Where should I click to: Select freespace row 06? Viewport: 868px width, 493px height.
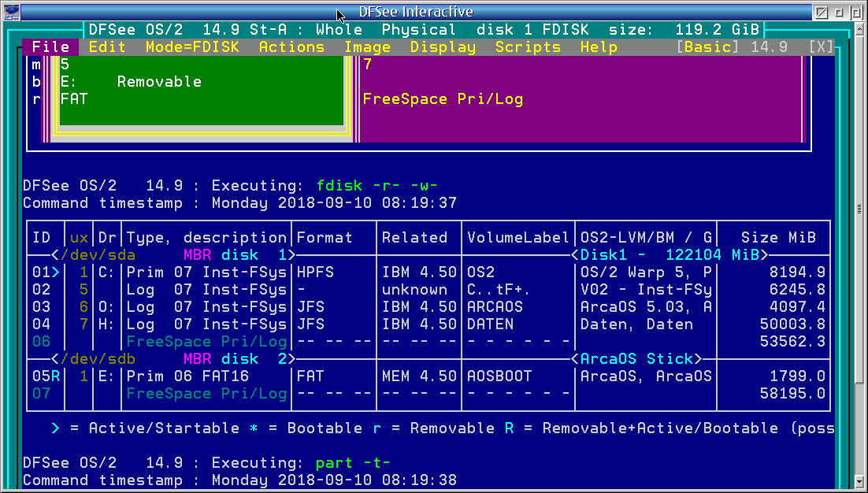pos(428,341)
